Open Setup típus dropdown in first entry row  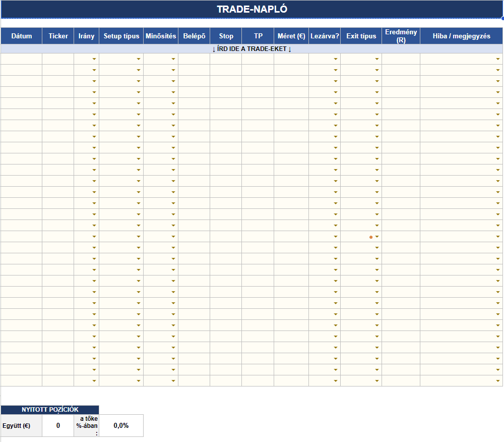point(139,59)
